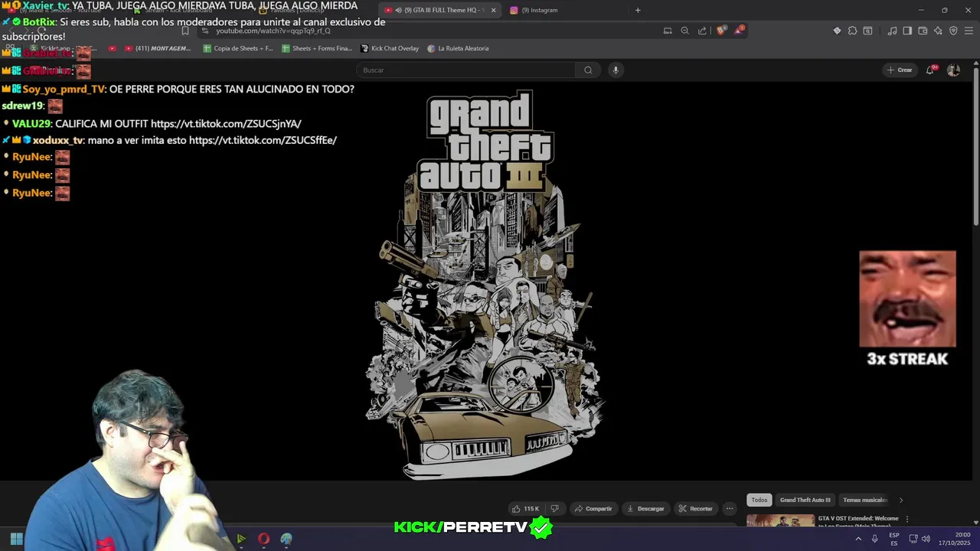Open Brave Rewards triangle icon
Viewport: 980px width, 551px height.
point(739,31)
